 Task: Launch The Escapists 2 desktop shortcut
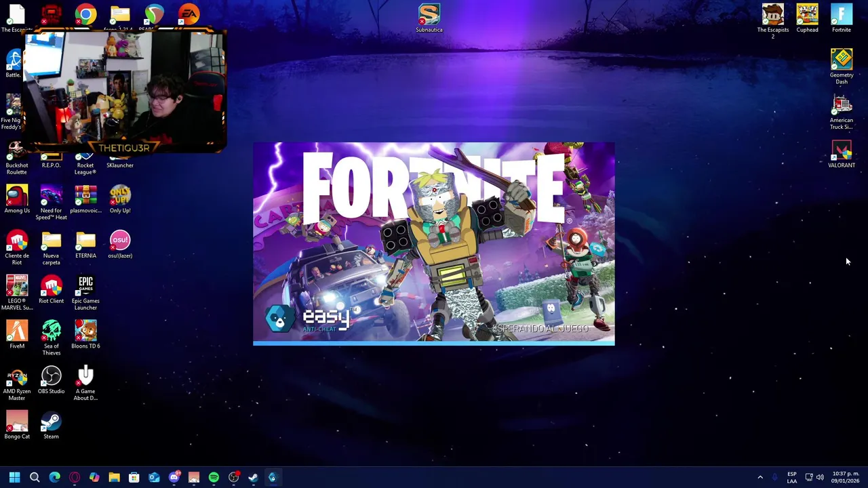pyautogui.click(x=772, y=20)
